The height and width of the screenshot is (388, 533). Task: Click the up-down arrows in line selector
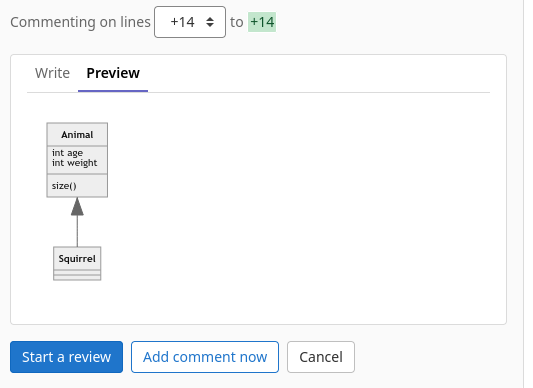210,22
